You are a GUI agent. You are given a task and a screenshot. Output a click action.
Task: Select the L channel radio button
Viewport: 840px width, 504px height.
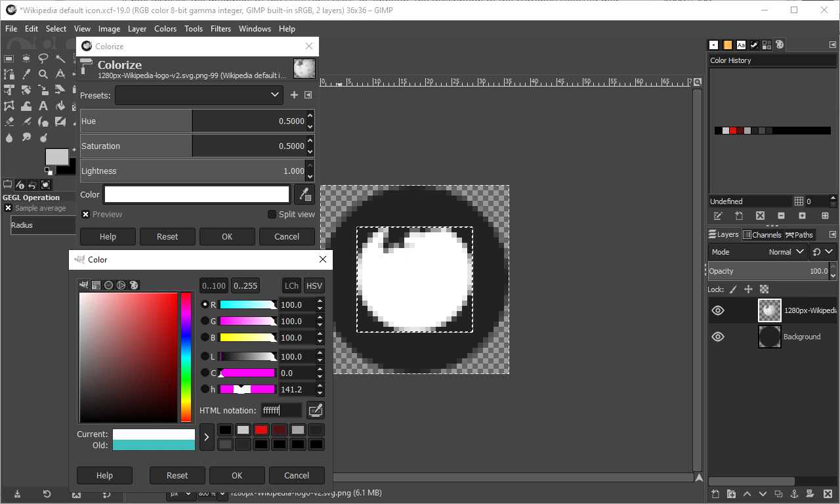point(205,356)
